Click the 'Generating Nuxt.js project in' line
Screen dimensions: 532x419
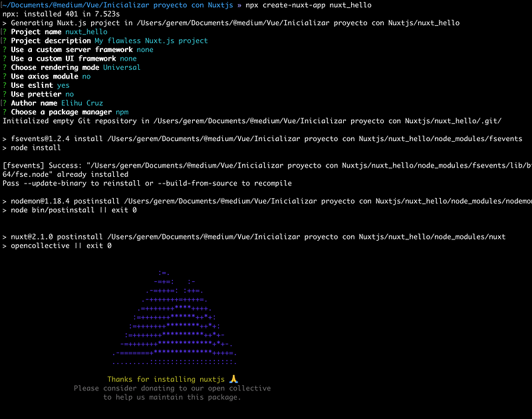click(231, 23)
